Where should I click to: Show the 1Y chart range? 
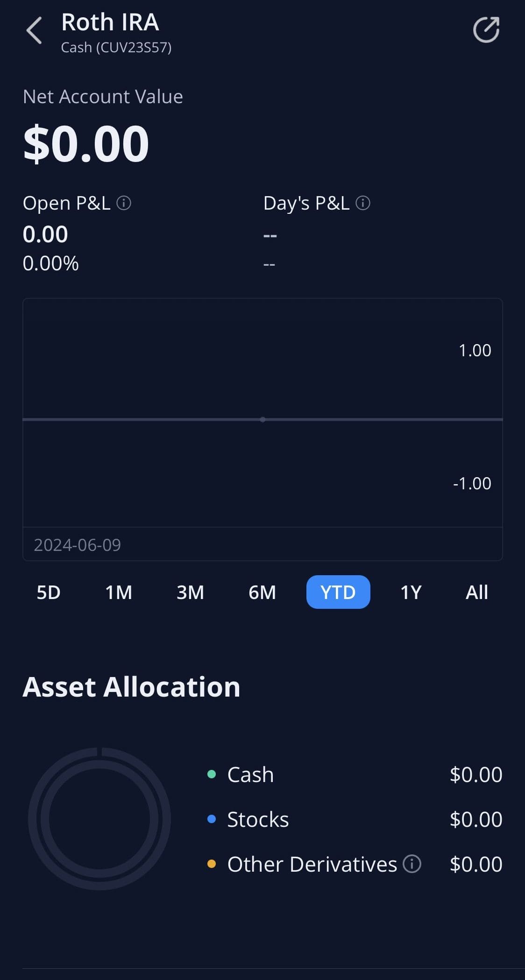(x=411, y=592)
